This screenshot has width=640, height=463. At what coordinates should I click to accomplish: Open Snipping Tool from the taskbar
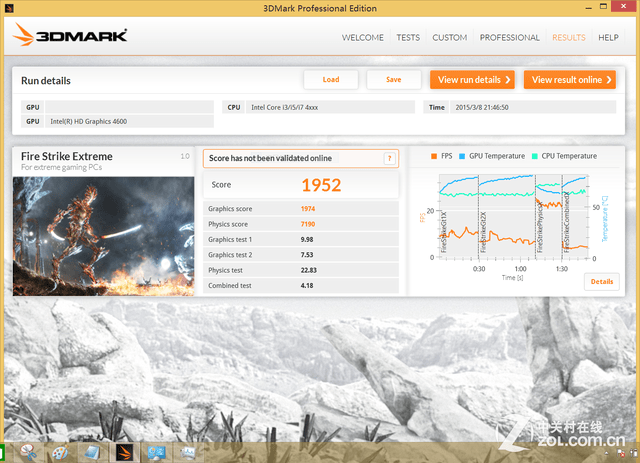tap(29, 452)
